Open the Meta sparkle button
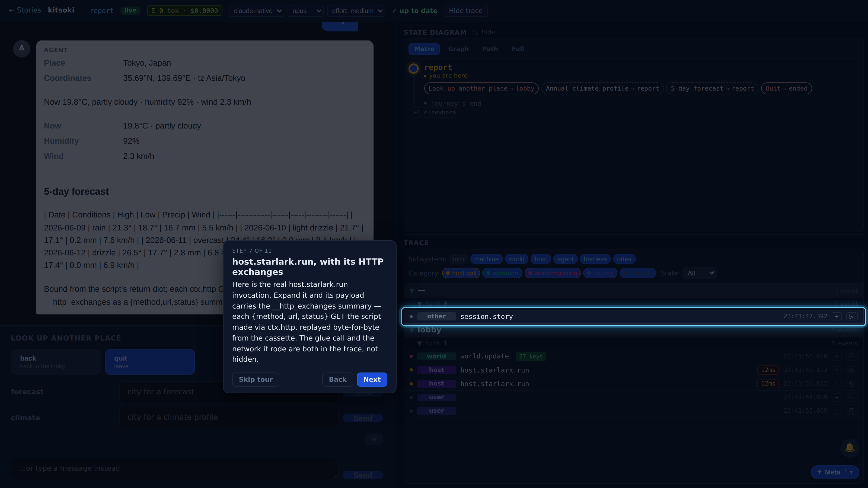The height and width of the screenshot is (488, 868). pyautogui.click(x=834, y=472)
